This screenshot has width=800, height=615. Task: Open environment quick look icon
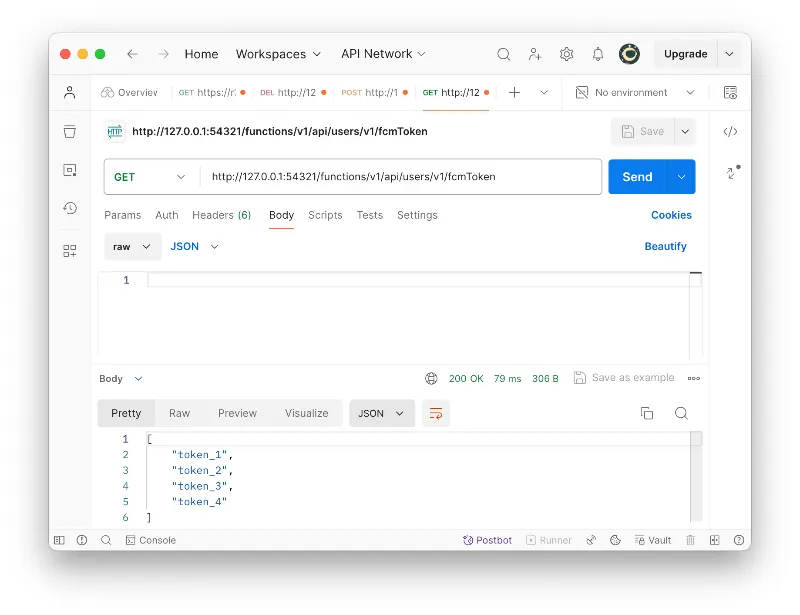click(730, 92)
